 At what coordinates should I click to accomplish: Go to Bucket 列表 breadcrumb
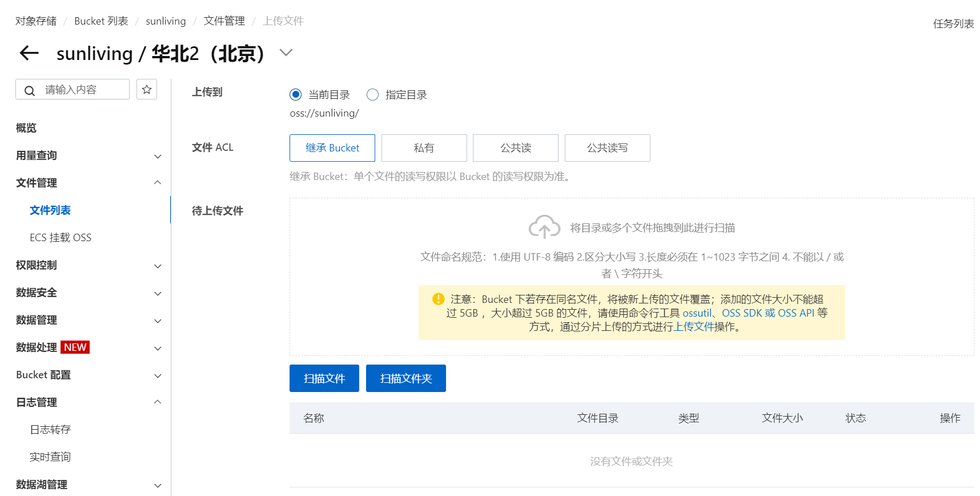(101, 21)
